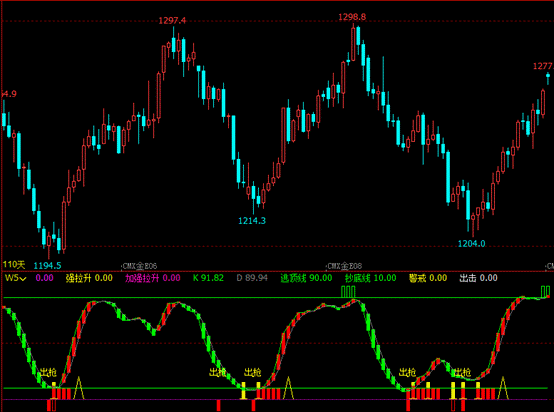Click the first yellow triangle signal icon
Viewport: 554px width, 412px height.
[78, 388]
